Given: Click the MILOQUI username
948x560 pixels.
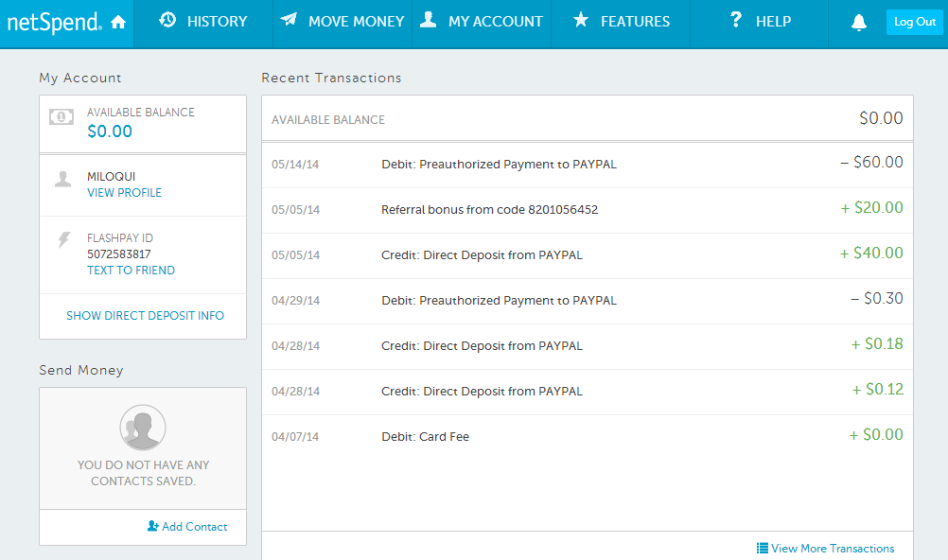Looking at the screenshot, I should (112, 177).
